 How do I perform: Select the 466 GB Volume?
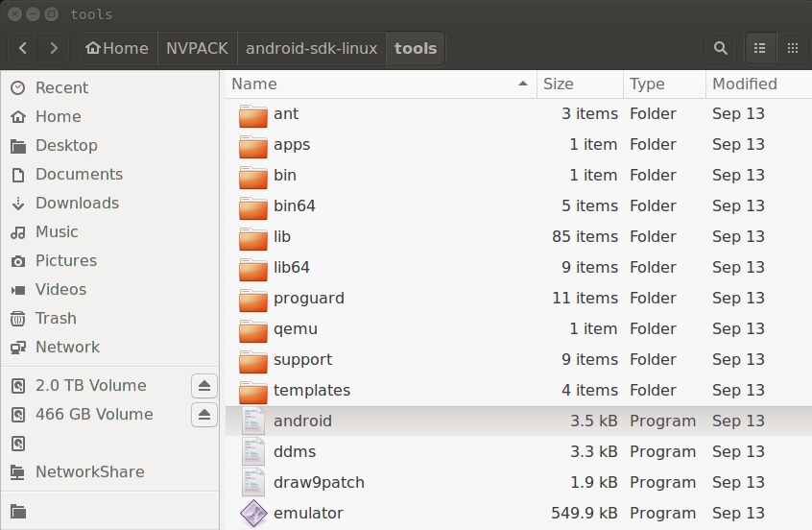[x=94, y=415]
